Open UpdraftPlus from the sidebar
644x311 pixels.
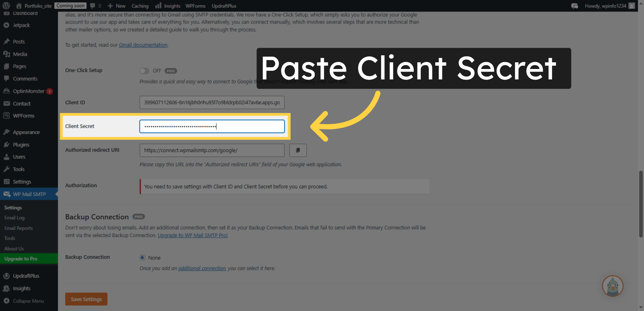point(26,276)
